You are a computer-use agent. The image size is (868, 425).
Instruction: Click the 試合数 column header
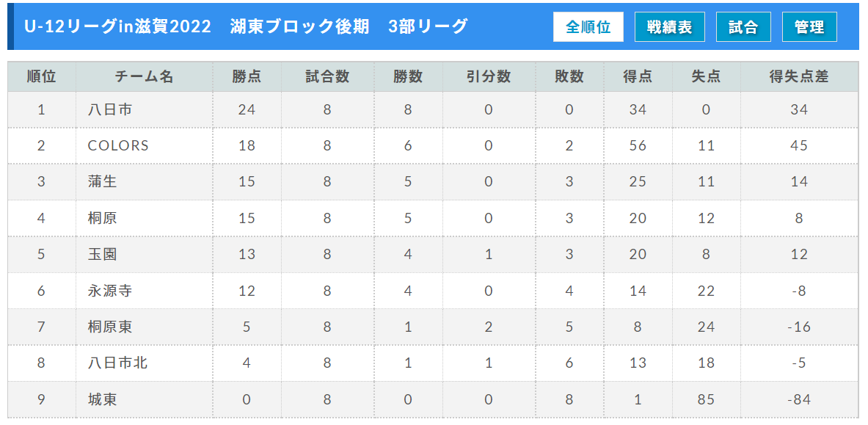tap(328, 76)
